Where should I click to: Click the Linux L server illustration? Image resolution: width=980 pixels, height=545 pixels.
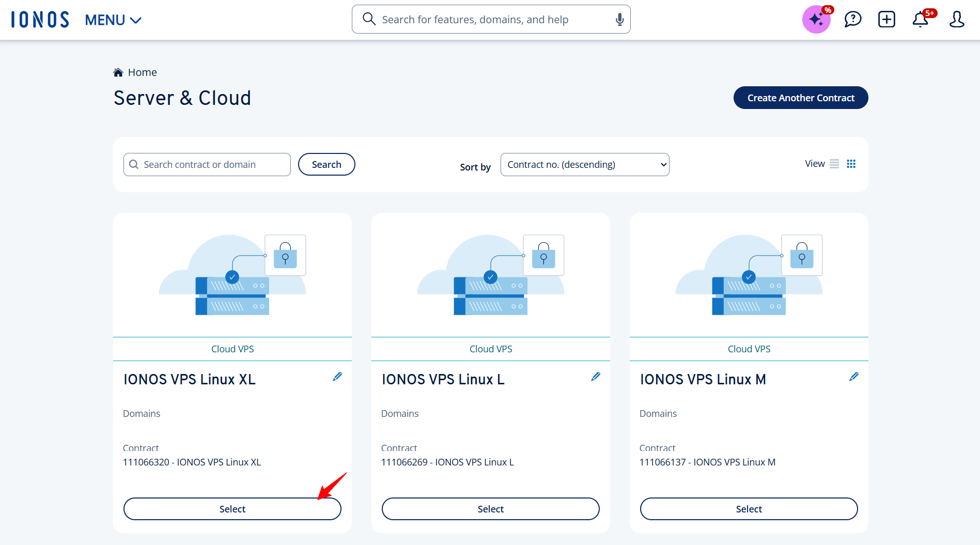click(491, 275)
